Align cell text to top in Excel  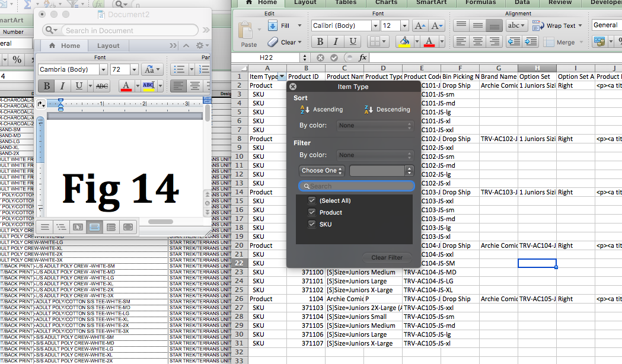click(x=461, y=25)
